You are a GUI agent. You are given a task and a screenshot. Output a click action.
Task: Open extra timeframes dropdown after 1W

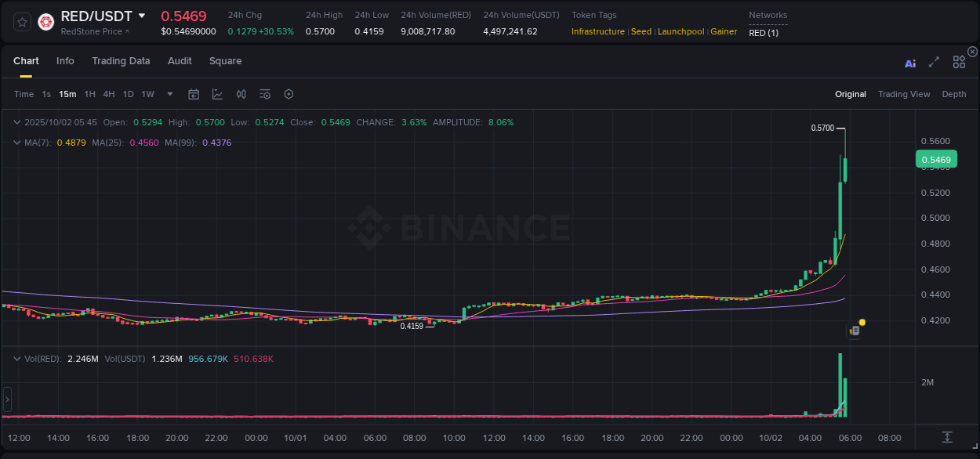click(169, 93)
